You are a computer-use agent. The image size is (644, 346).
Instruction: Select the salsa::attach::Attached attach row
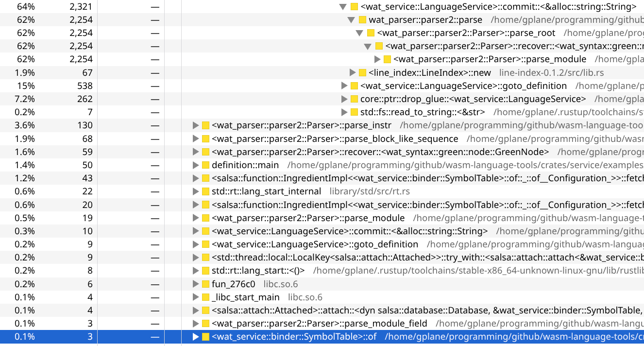click(x=322, y=310)
